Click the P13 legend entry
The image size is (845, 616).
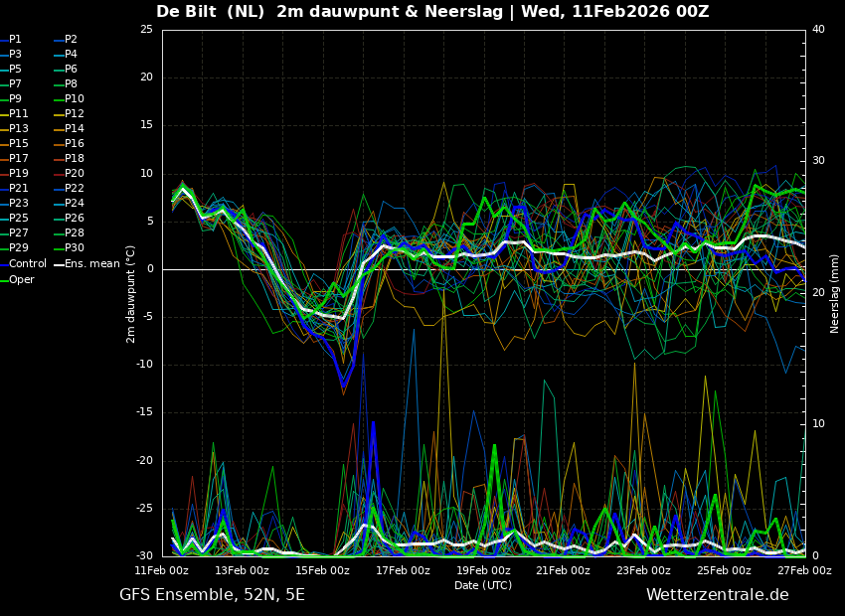tap(18, 129)
